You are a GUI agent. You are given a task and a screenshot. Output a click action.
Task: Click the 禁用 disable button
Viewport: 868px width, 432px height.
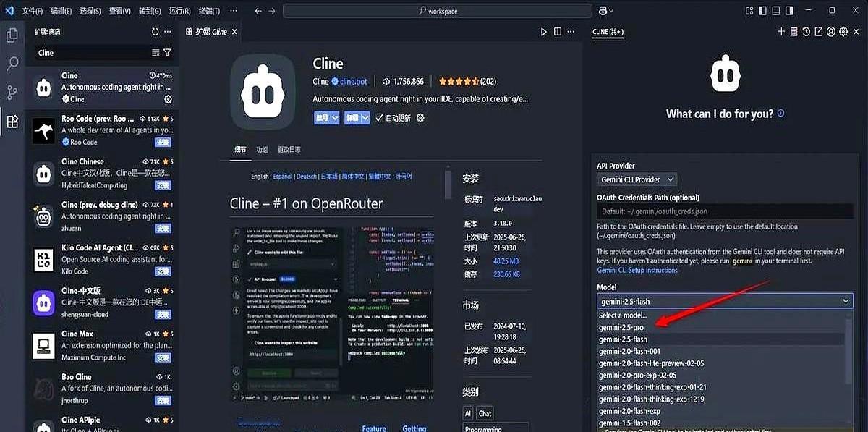322,118
